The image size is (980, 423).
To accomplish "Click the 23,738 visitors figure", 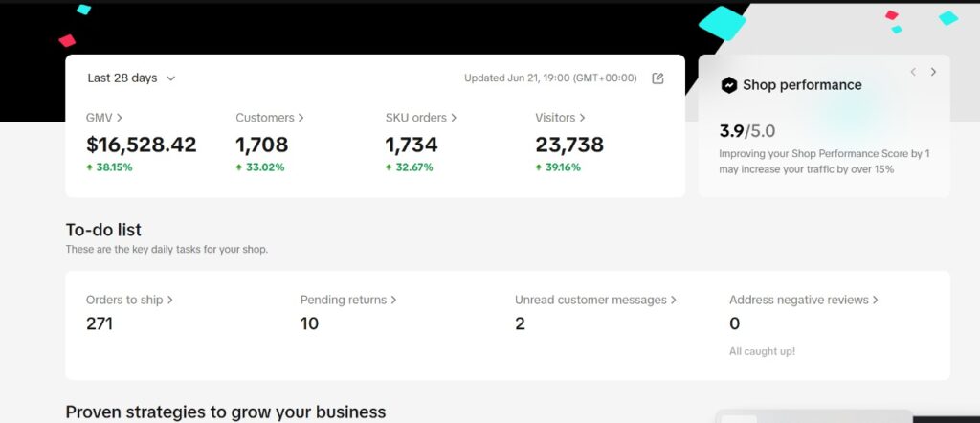I will [x=569, y=145].
